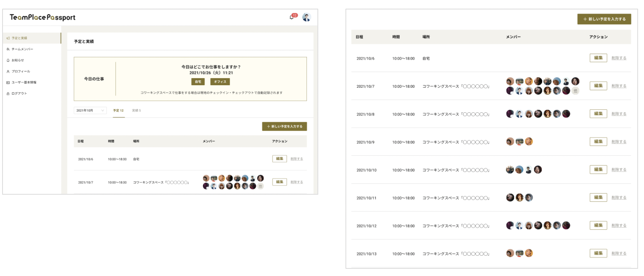Image resolution: width=644 pixels, height=276 pixels.
Task: Open the notification bell with badge 12
Action: 292,17
